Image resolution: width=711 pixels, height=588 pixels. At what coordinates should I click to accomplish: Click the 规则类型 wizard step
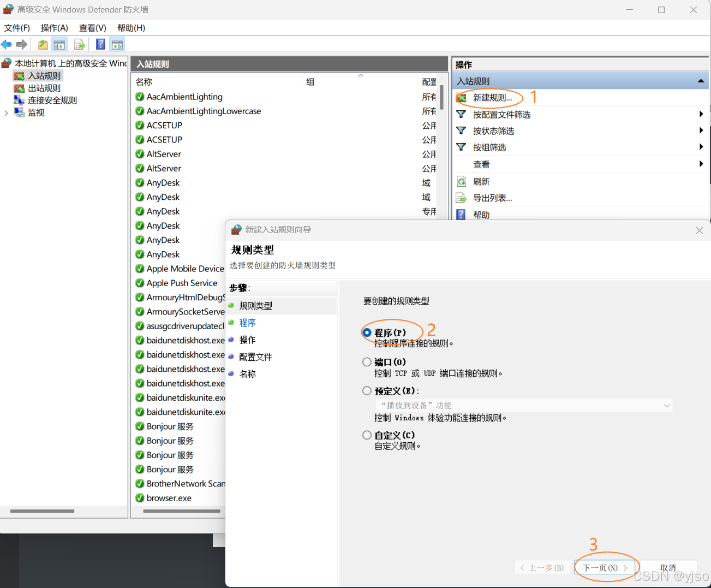(x=255, y=306)
